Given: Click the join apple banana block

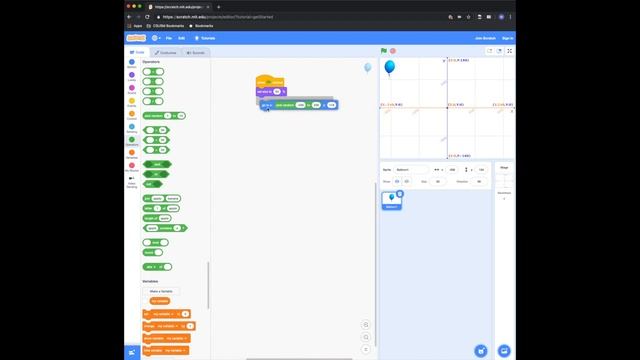Looking at the screenshot, I should 162,198.
